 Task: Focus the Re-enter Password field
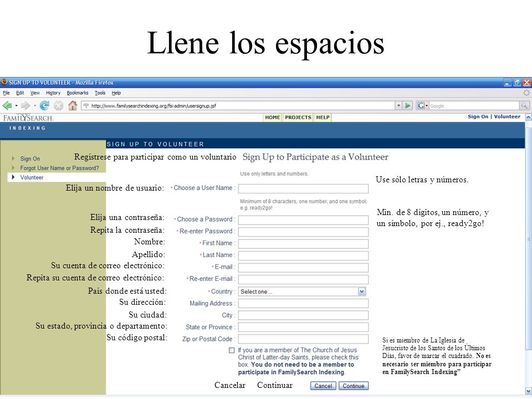[303, 232]
